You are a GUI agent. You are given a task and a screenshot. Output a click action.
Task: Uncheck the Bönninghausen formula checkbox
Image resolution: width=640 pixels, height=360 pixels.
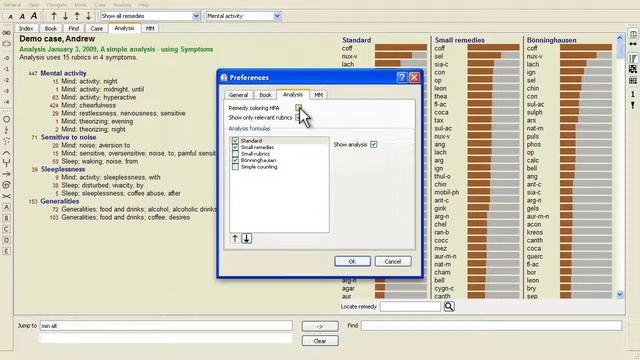pos(235,160)
